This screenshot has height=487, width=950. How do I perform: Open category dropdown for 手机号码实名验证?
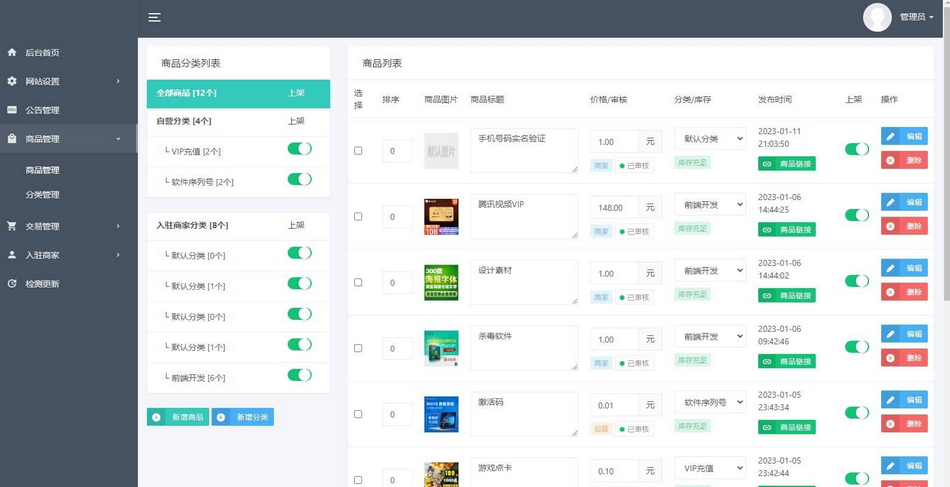(x=710, y=139)
